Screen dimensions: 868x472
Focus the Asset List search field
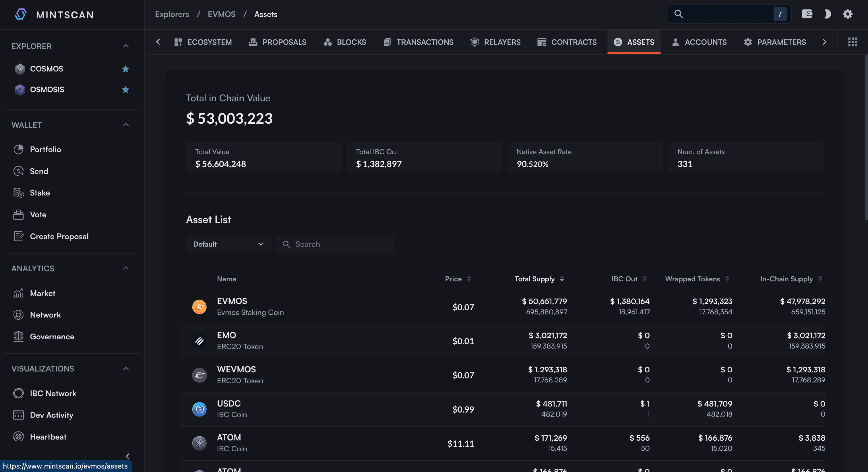point(335,244)
